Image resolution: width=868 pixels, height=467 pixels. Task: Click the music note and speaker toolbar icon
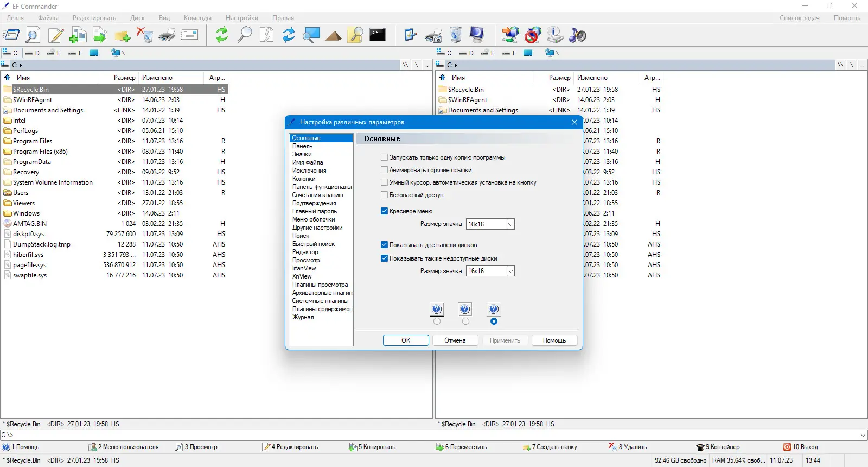point(577,35)
